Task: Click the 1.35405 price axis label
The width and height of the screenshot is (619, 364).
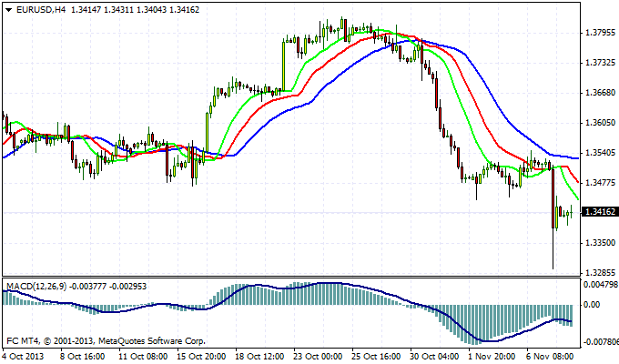Action: pos(599,153)
